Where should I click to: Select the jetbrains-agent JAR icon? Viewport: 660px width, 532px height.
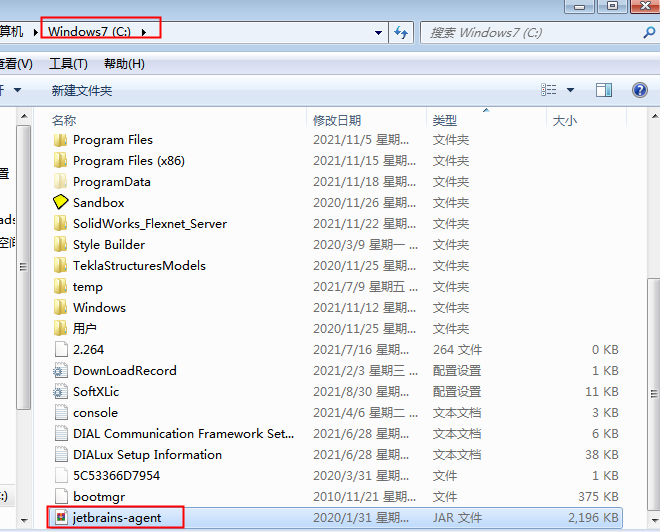[x=61, y=518]
